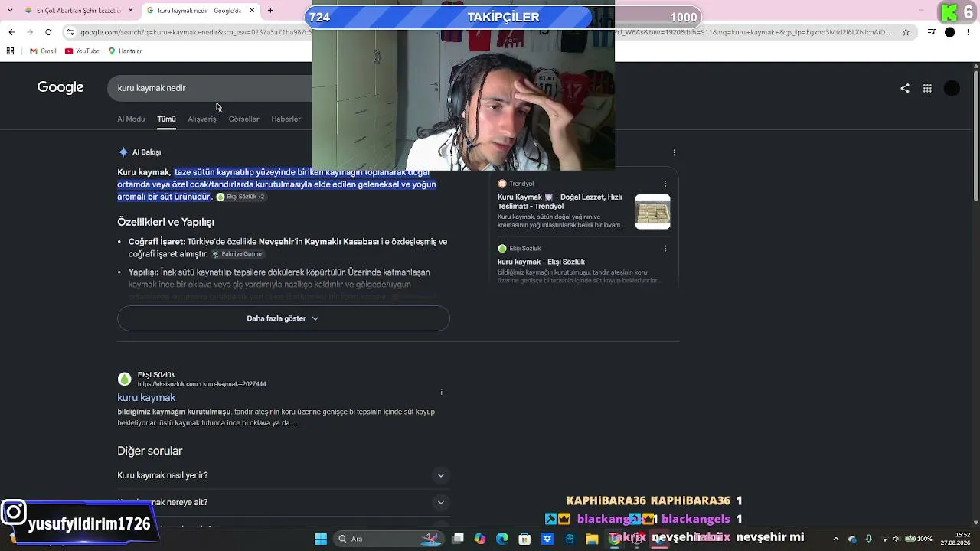
Task: Switch to AI Modu search mode
Action: point(131,119)
